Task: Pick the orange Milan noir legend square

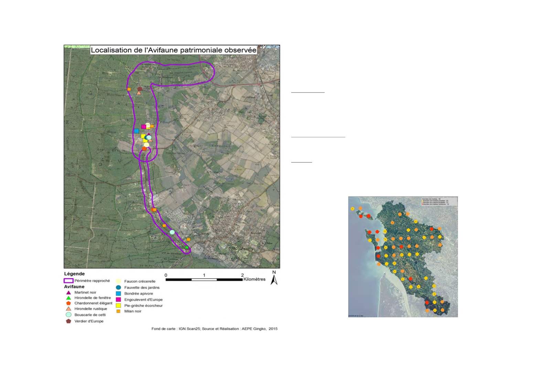Action: [118, 311]
